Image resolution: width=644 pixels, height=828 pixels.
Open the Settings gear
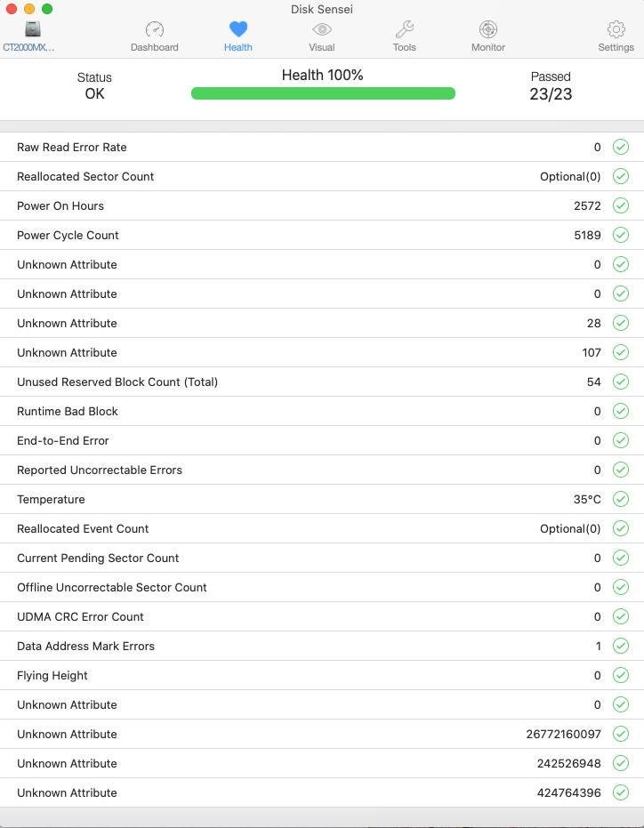coord(616,30)
